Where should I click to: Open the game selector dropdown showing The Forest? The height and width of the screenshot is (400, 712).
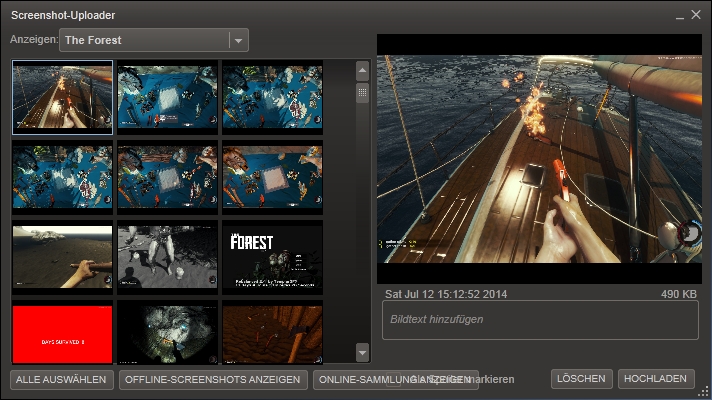pyautogui.click(x=154, y=40)
